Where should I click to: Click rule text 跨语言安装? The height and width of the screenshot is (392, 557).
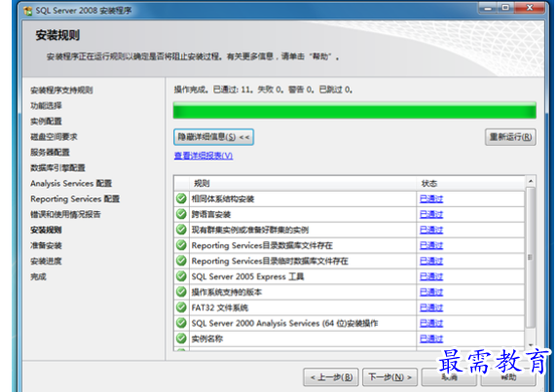pos(211,215)
